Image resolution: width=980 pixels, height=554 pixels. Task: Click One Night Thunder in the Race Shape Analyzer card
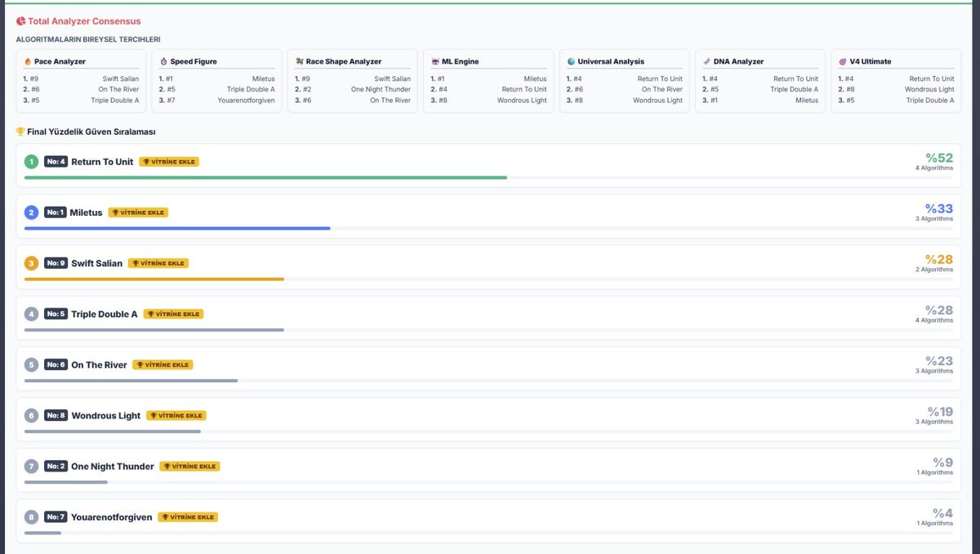[381, 90]
